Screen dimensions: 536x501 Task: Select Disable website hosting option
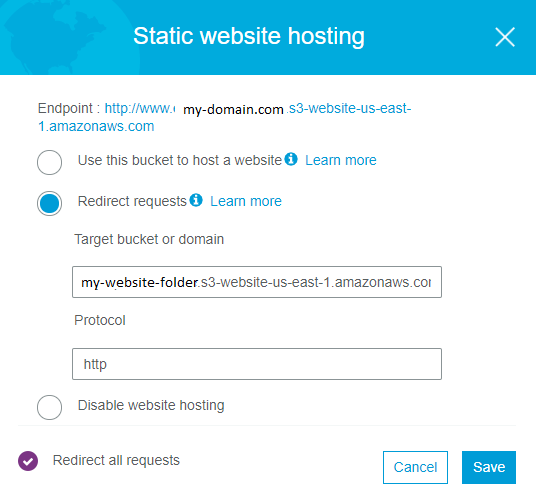(x=50, y=407)
